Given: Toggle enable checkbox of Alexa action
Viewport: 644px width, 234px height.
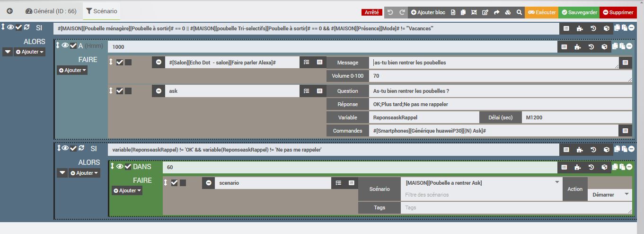Looking at the screenshot, I should pyautogui.click(x=120, y=63).
